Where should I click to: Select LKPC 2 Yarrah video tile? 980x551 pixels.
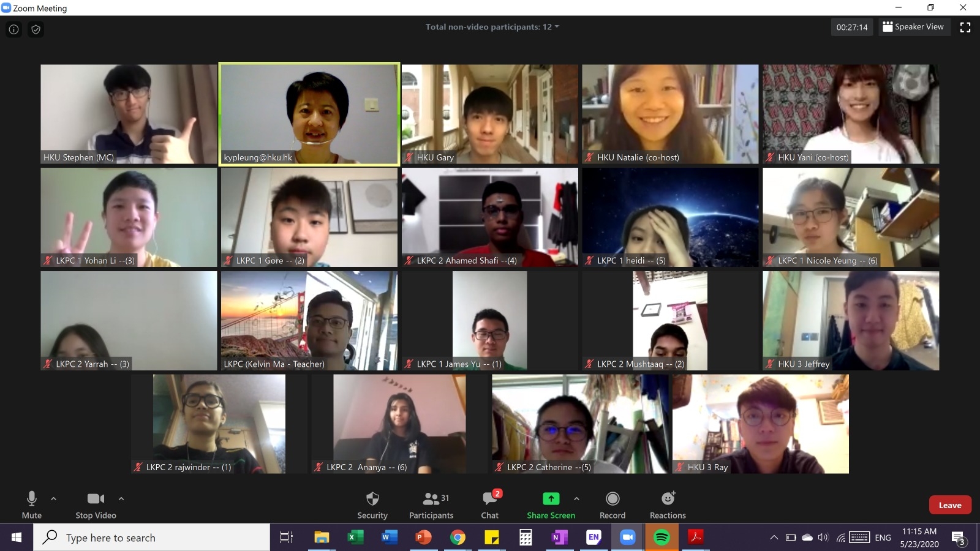pyautogui.click(x=129, y=321)
